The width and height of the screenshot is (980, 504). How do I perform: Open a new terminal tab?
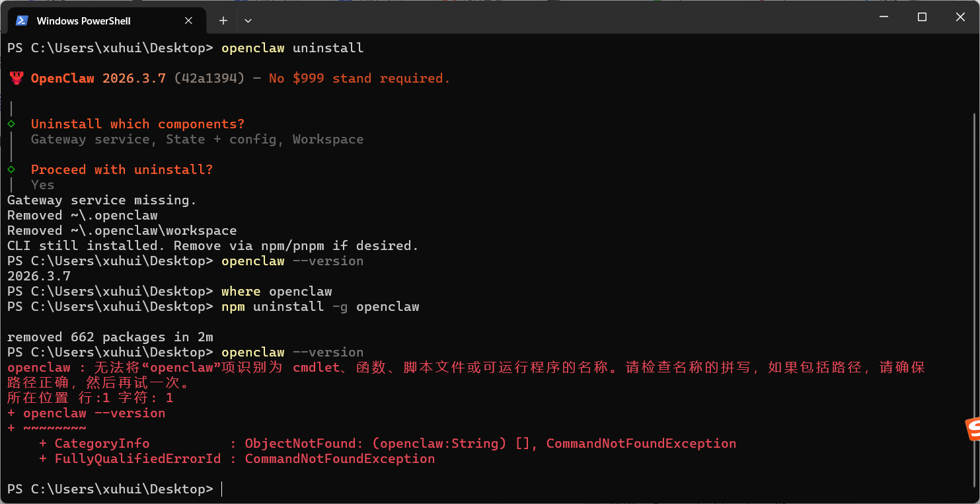[x=223, y=21]
